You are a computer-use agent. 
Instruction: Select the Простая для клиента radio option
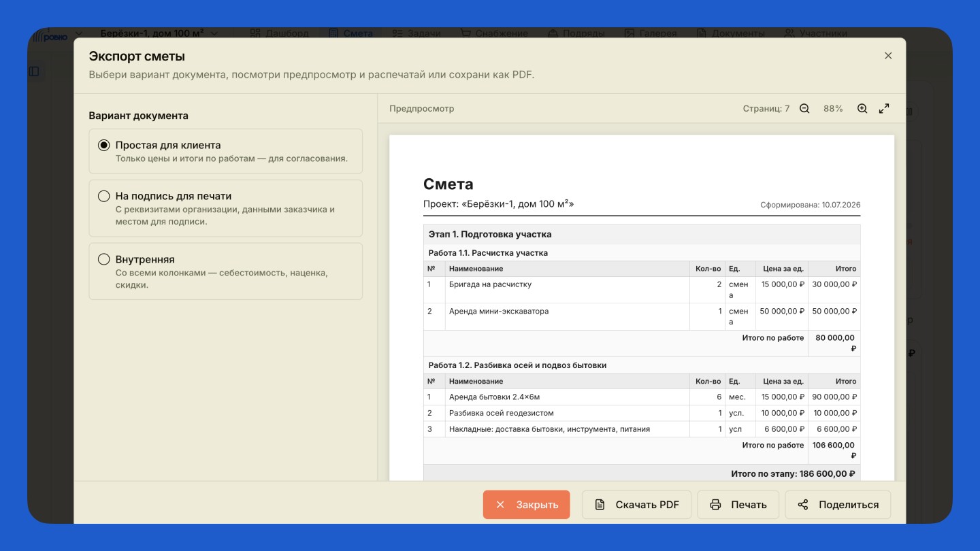tap(103, 145)
